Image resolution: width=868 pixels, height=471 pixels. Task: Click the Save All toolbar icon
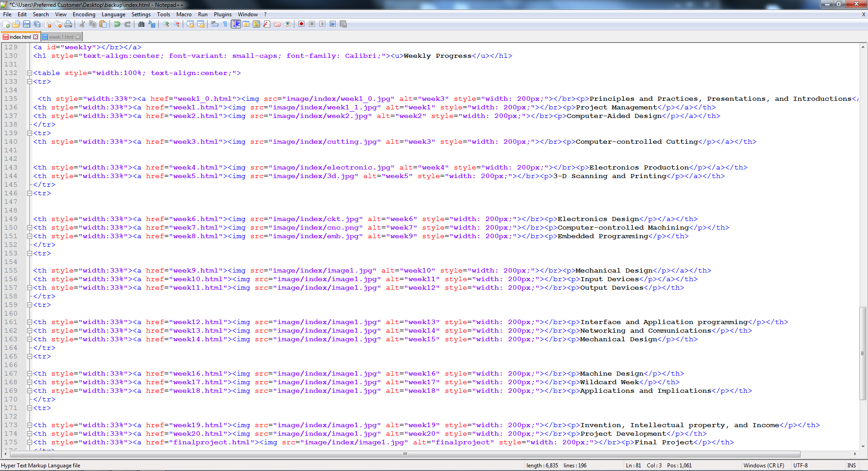coord(37,24)
